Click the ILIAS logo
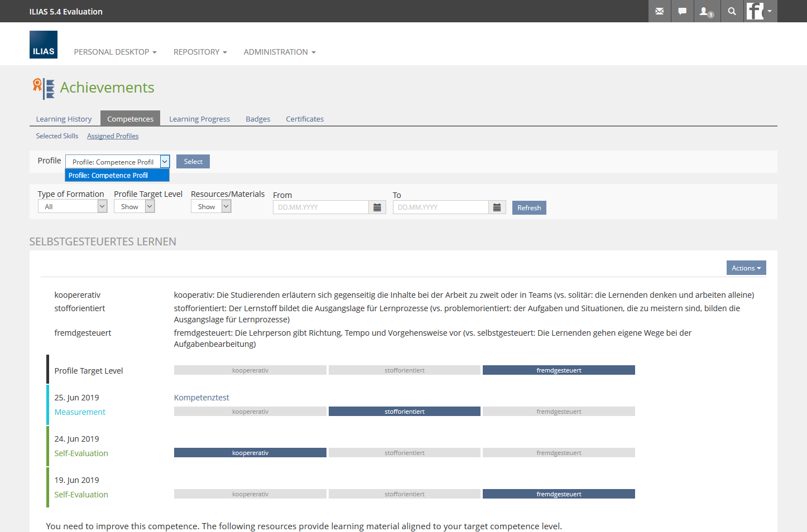The height and width of the screenshot is (532, 807). coord(44,45)
